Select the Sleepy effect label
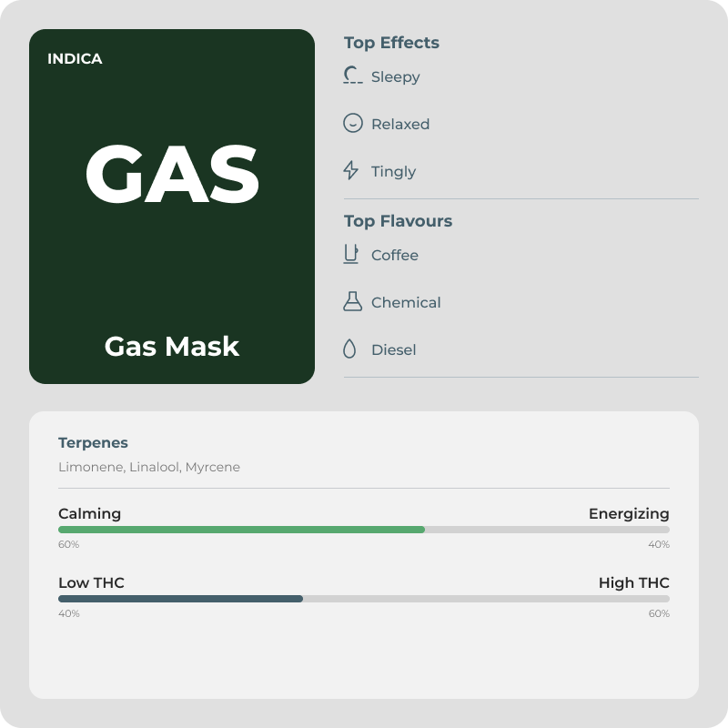The image size is (728, 728). (x=396, y=77)
